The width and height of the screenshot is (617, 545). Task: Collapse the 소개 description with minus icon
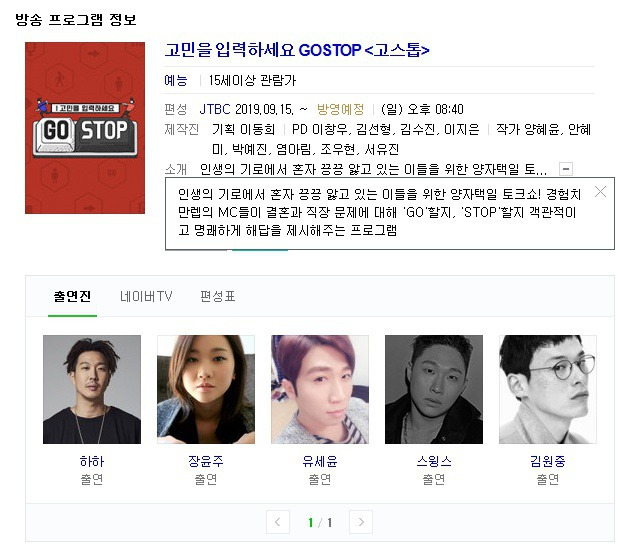[566, 169]
